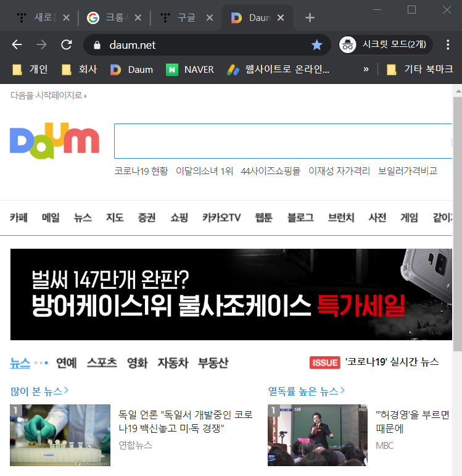Search suggestion 보일러가격비교
The width and height of the screenshot is (462, 476).
[407, 171]
